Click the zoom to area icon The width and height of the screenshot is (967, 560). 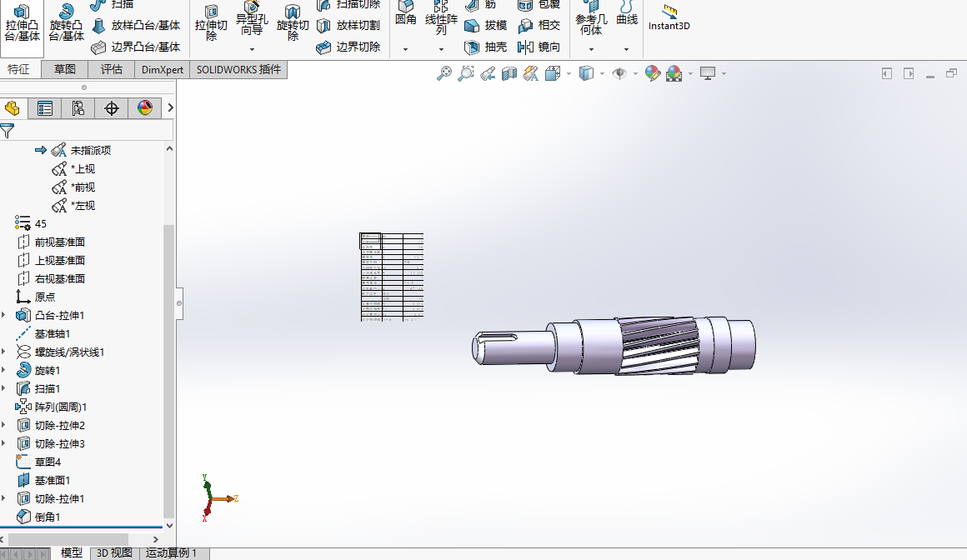(466, 74)
